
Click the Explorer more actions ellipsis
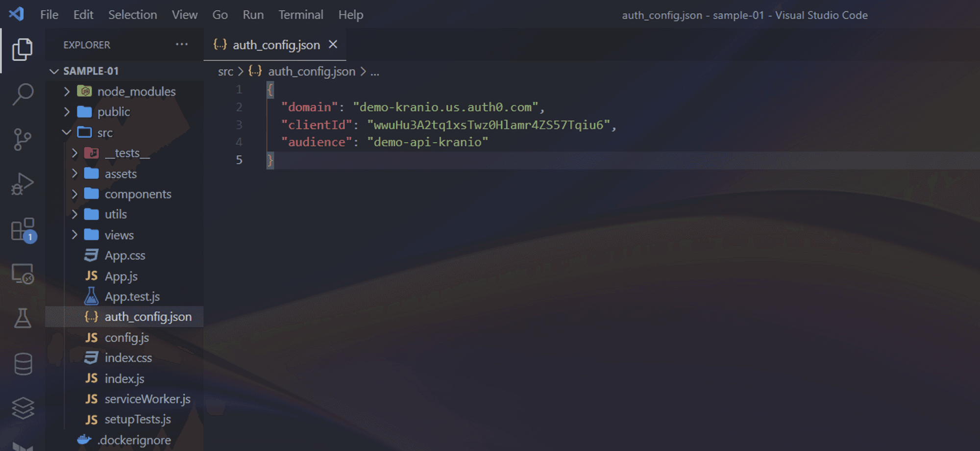pyautogui.click(x=182, y=45)
